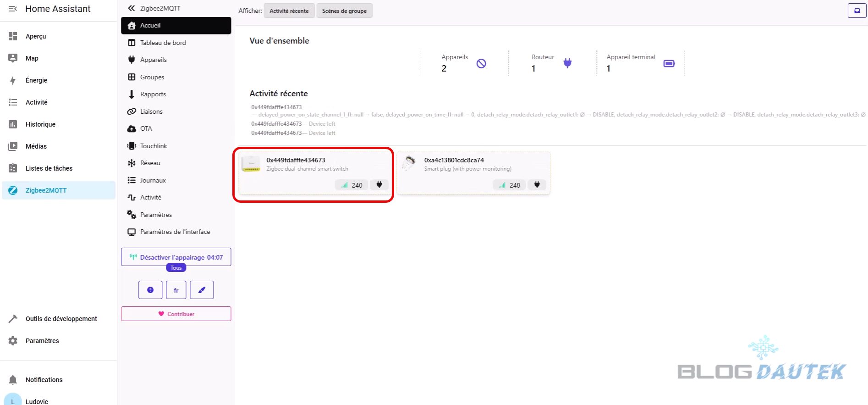Click the Contribuer button
The image size is (868, 405).
coord(176,314)
